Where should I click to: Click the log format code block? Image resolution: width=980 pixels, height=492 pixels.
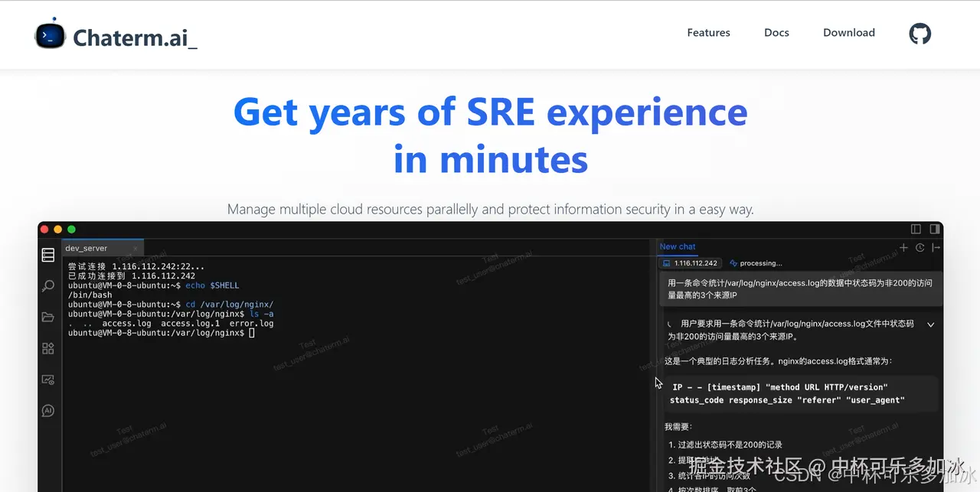click(x=800, y=393)
